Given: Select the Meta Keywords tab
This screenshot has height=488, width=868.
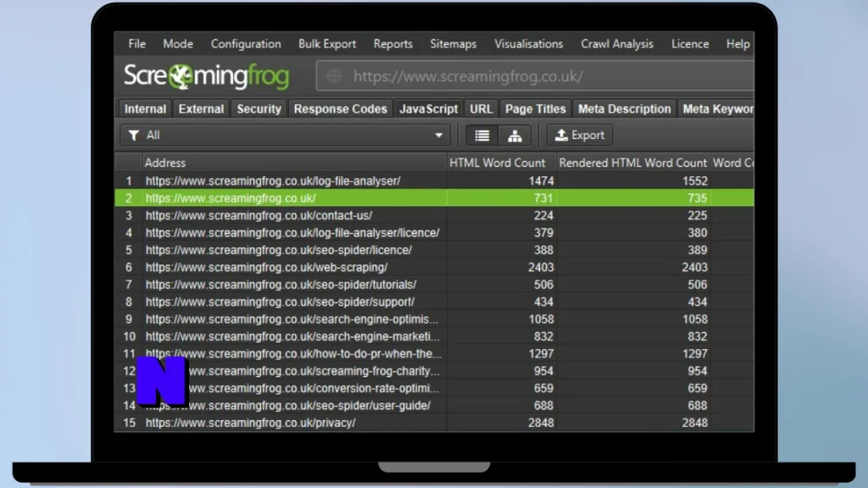Looking at the screenshot, I should click(x=716, y=109).
